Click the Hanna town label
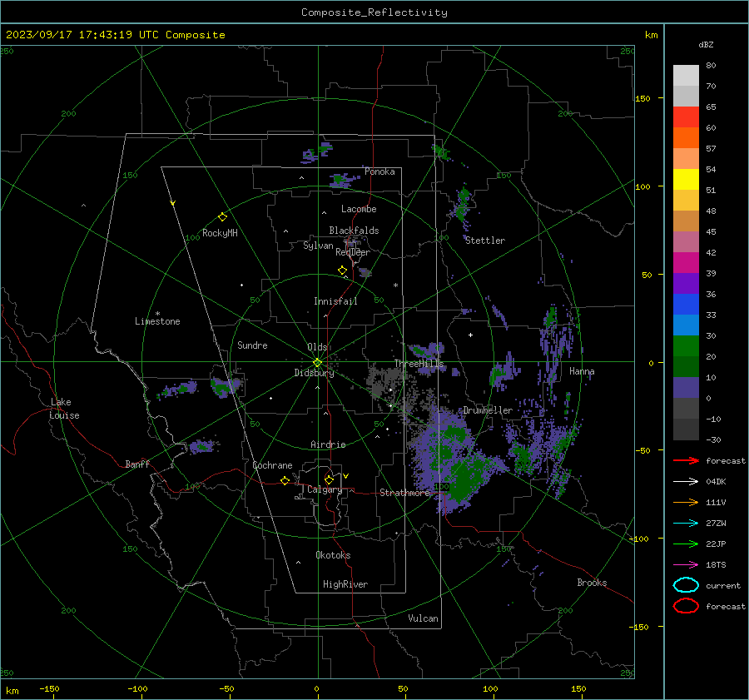Viewport: 749px width, 700px height. click(x=582, y=371)
